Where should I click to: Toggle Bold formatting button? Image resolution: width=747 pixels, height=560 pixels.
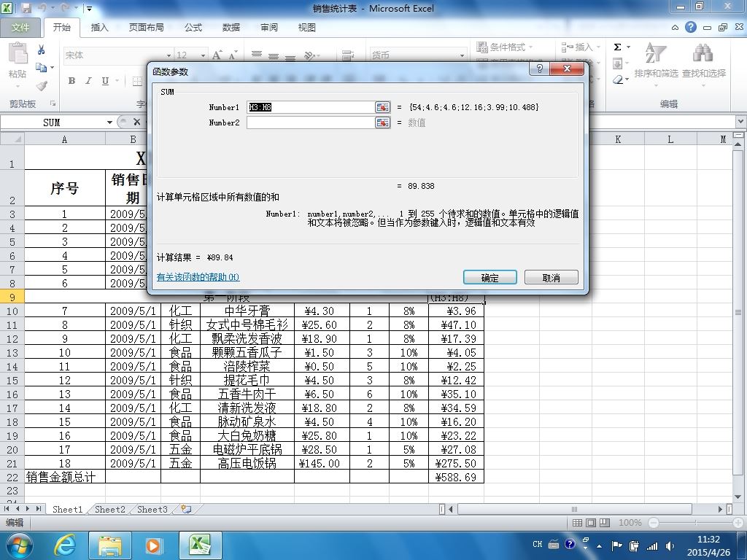click(x=71, y=81)
